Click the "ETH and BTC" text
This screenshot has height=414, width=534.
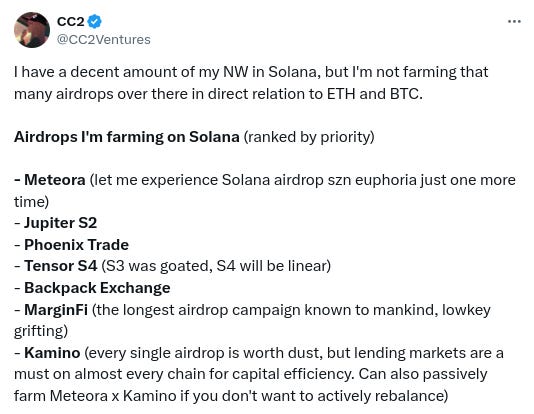click(x=375, y=94)
